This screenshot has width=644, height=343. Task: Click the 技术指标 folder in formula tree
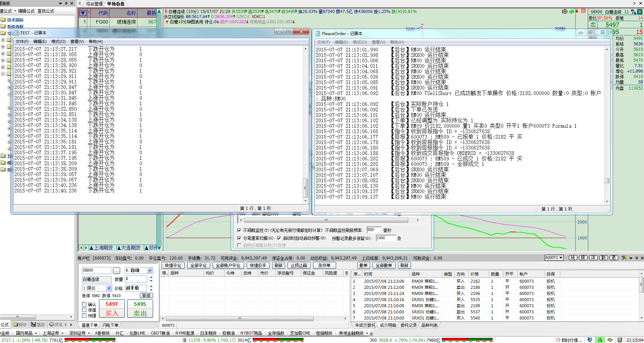click(12, 20)
